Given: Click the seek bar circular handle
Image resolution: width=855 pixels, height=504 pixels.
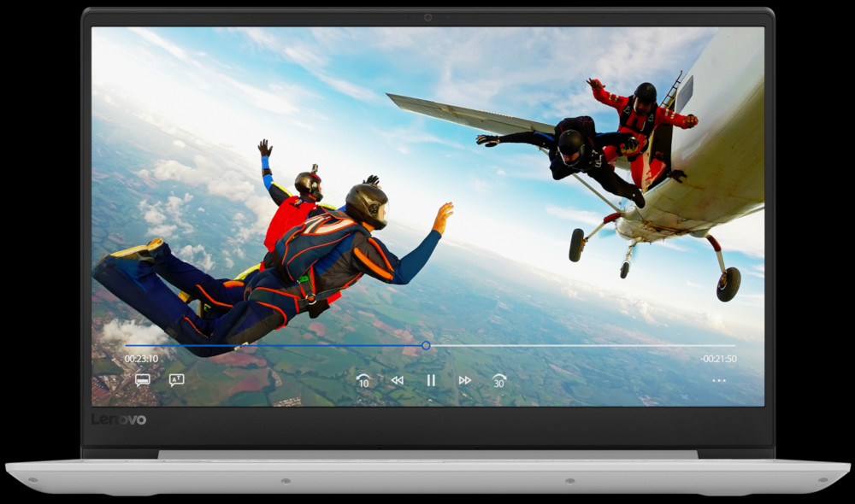Looking at the screenshot, I should (426, 345).
